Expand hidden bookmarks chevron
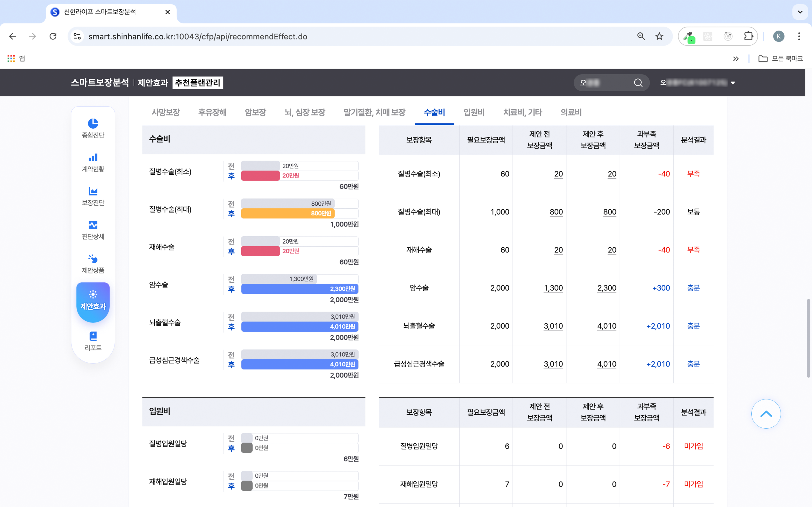Viewport: 812px width, 507px height. [x=735, y=59]
